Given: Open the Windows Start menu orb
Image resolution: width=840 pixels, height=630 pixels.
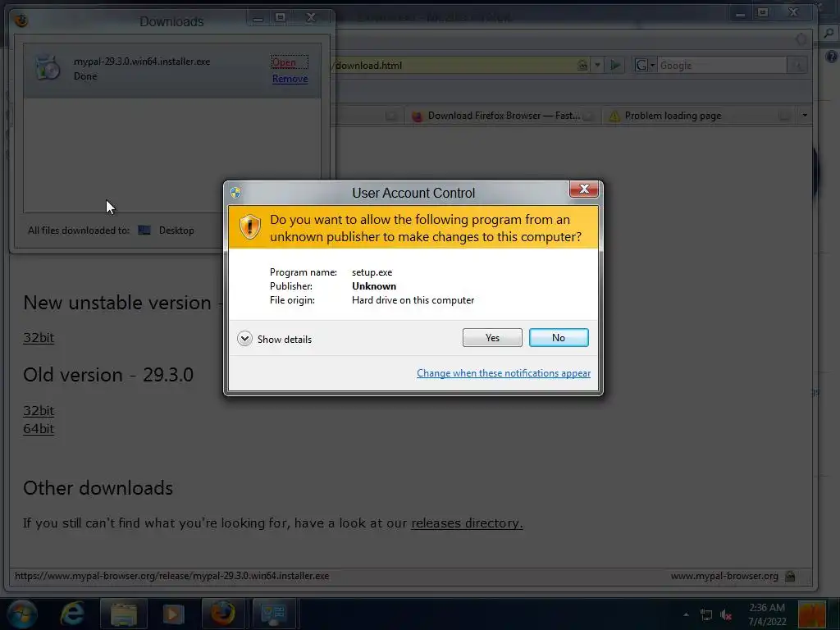Looking at the screenshot, I should pos(21,614).
